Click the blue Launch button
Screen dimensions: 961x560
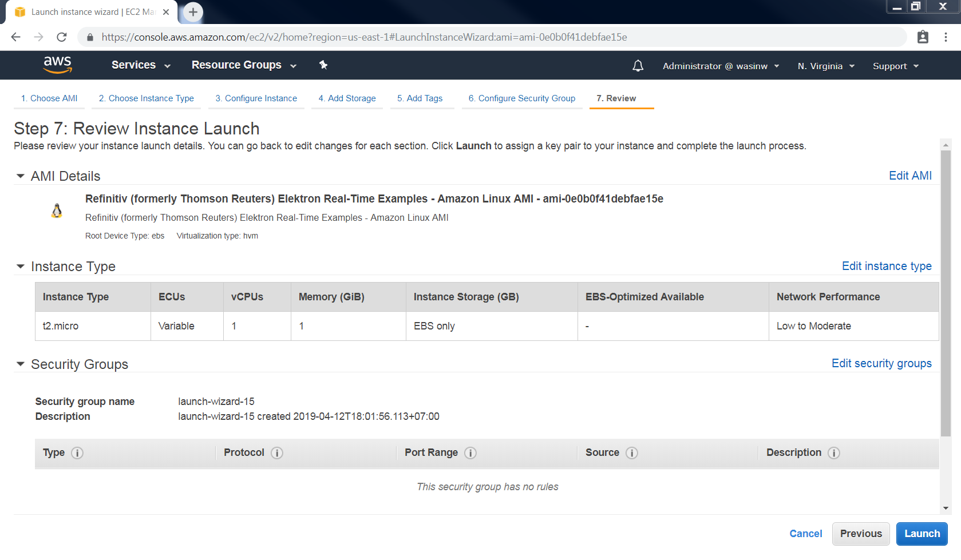coord(922,534)
